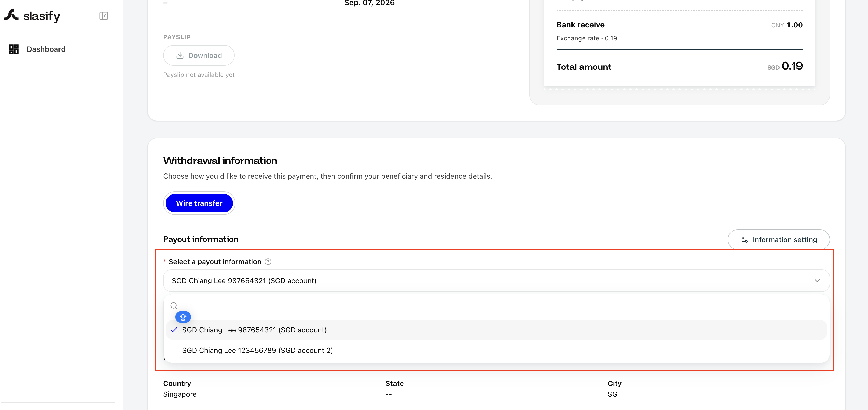The height and width of the screenshot is (410, 868).
Task: Click the Dashboard grid icon
Action: (x=14, y=49)
